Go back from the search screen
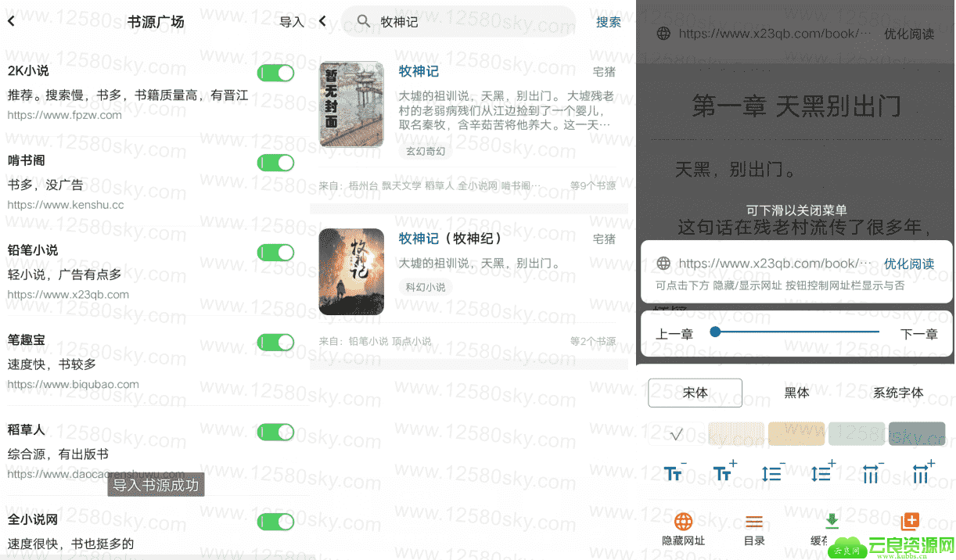The width and height of the screenshot is (956, 560). point(322,21)
